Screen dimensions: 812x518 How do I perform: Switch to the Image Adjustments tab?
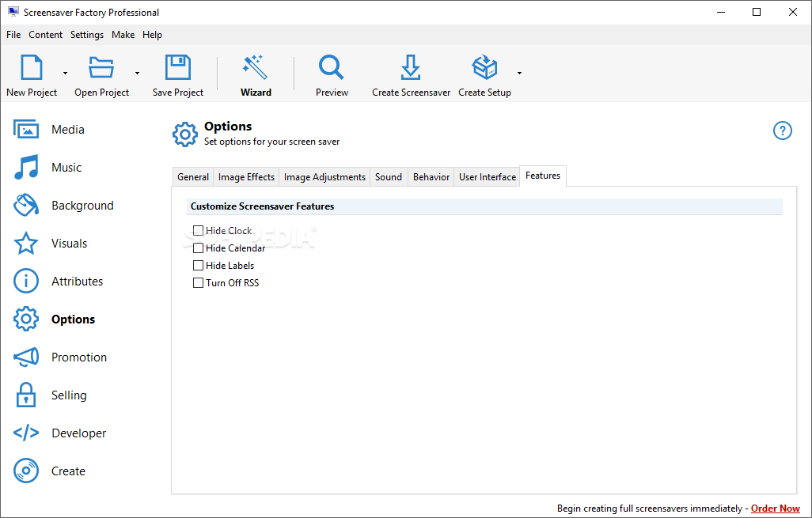pos(324,177)
